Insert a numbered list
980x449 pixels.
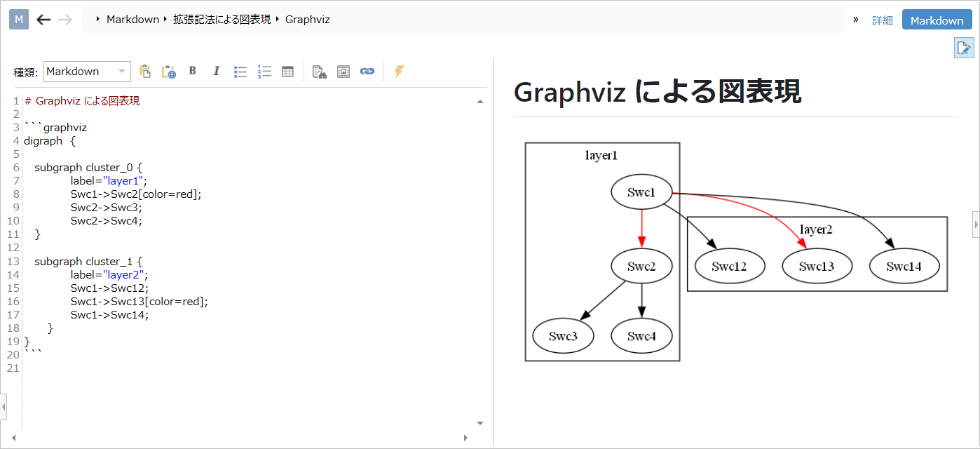tap(264, 71)
